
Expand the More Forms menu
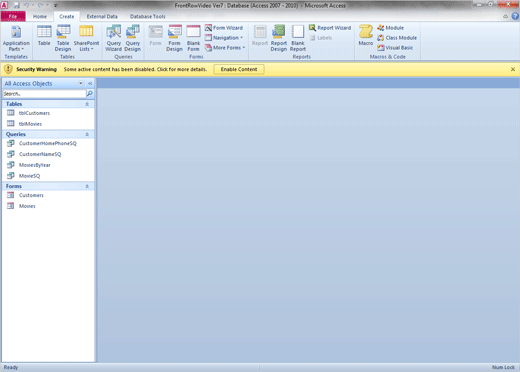click(x=225, y=48)
